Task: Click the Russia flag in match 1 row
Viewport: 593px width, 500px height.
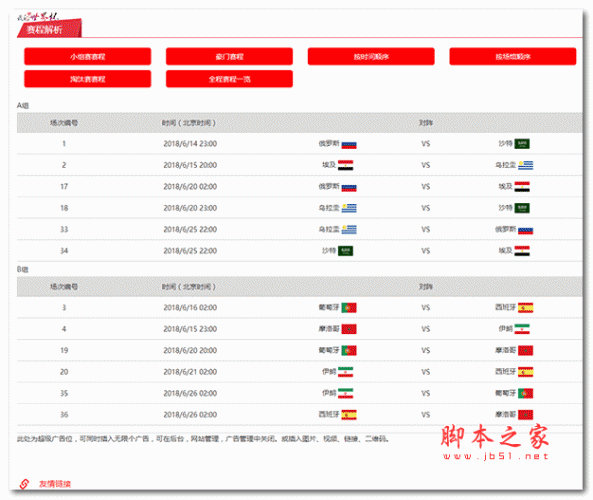Action: 349,144
